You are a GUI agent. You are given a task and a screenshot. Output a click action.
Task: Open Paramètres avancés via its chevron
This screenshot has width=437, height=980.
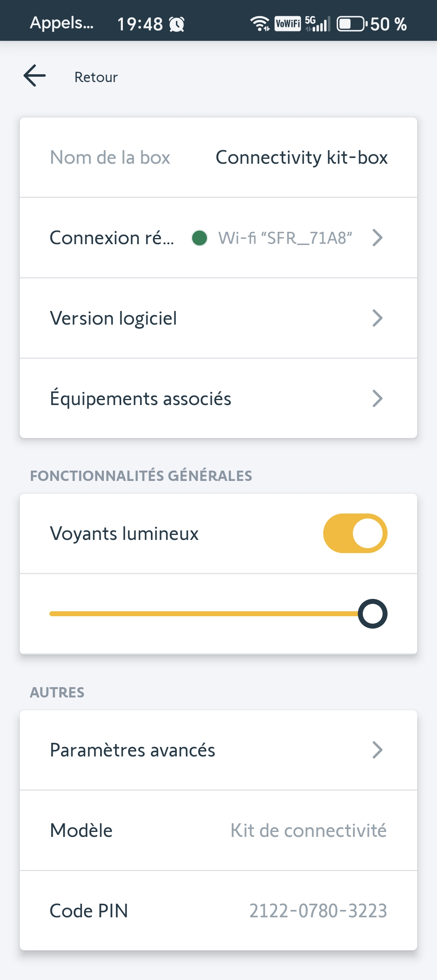[x=377, y=750]
